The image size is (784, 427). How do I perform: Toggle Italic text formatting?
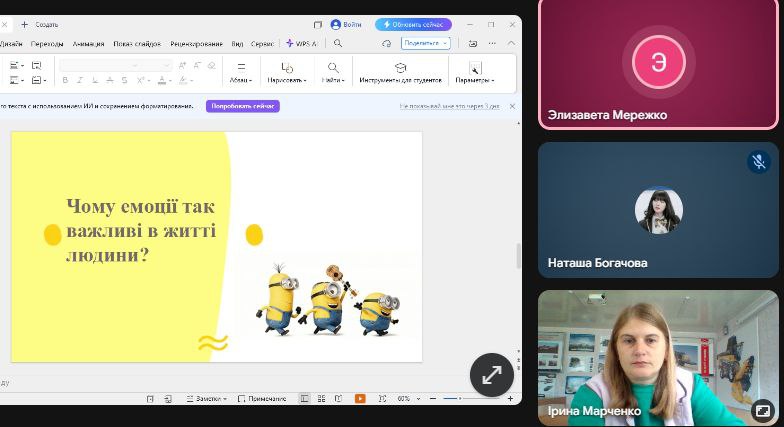pos(79,80)
